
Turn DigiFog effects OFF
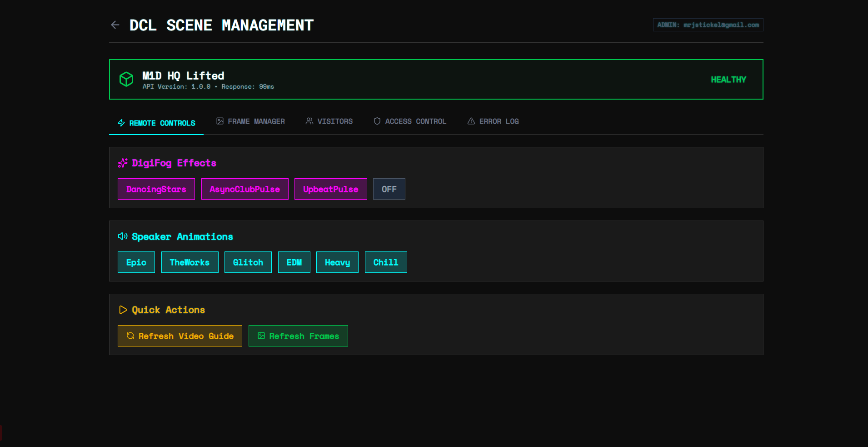(389, 189)
